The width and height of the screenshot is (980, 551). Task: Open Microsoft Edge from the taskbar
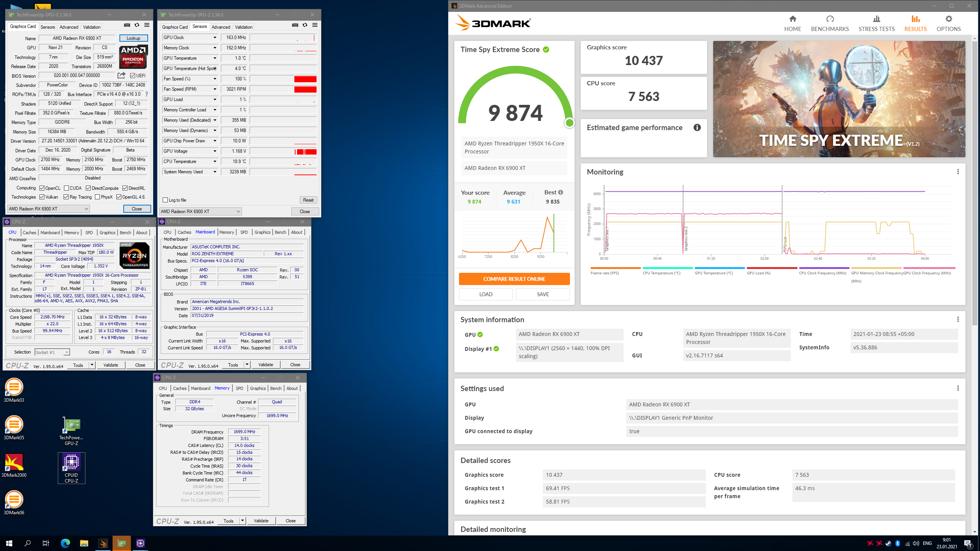pyautogui.click(x=65, y=543)
